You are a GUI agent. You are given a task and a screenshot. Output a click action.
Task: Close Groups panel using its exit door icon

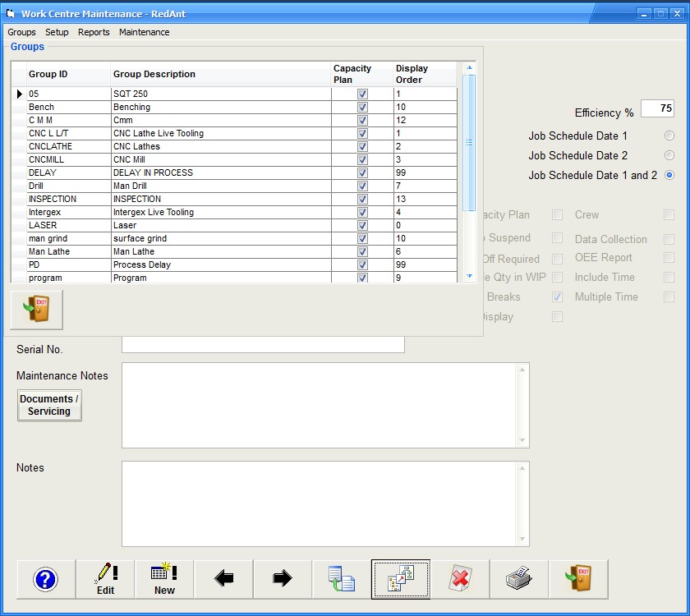tap(36, 310)
